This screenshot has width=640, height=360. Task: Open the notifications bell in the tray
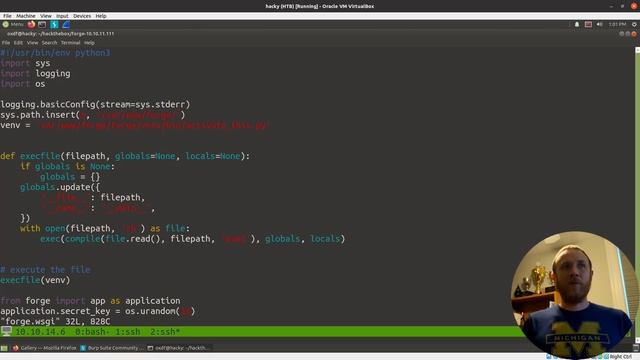(x=577, y=24)
